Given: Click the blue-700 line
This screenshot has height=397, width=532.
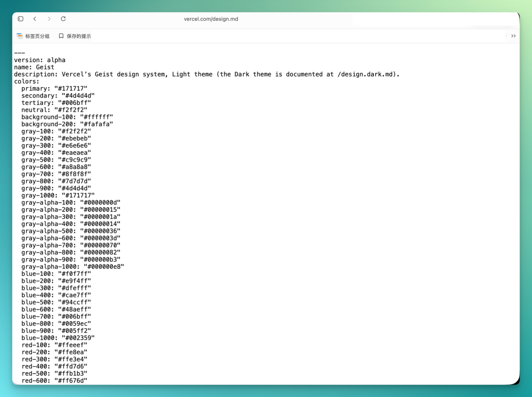Looking at the screenshot, I should pyautogui.click(x=56, y=317).
